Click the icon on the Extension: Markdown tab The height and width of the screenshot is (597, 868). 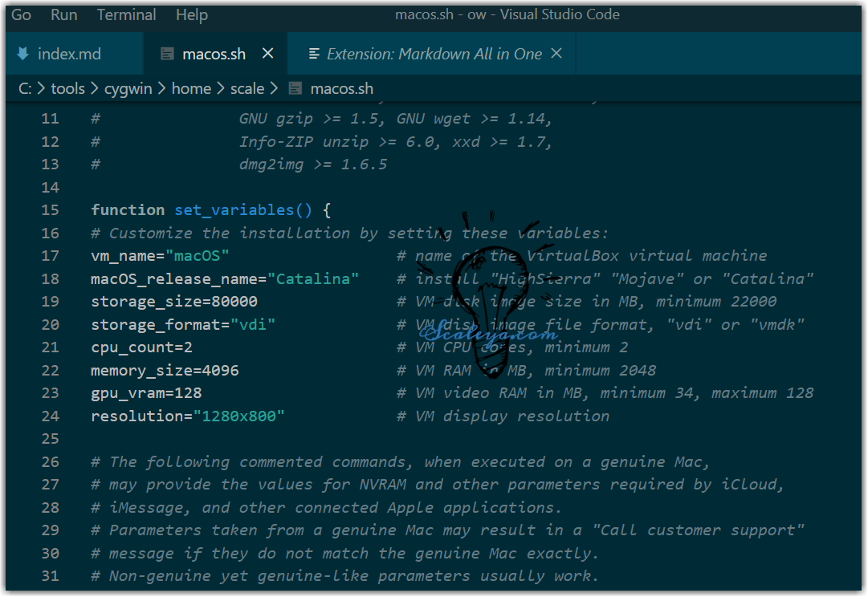tap(315, 54)
